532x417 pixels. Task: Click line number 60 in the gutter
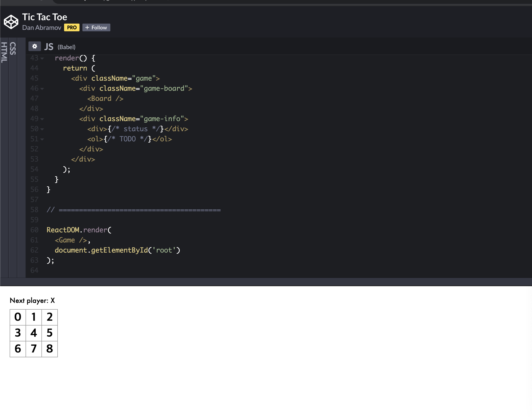click(x=34, y=230)
